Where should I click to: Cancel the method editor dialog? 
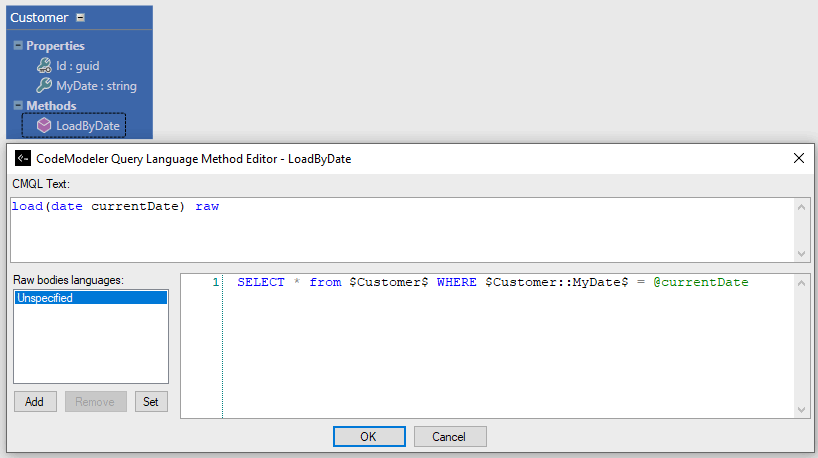tap(448, 436)
